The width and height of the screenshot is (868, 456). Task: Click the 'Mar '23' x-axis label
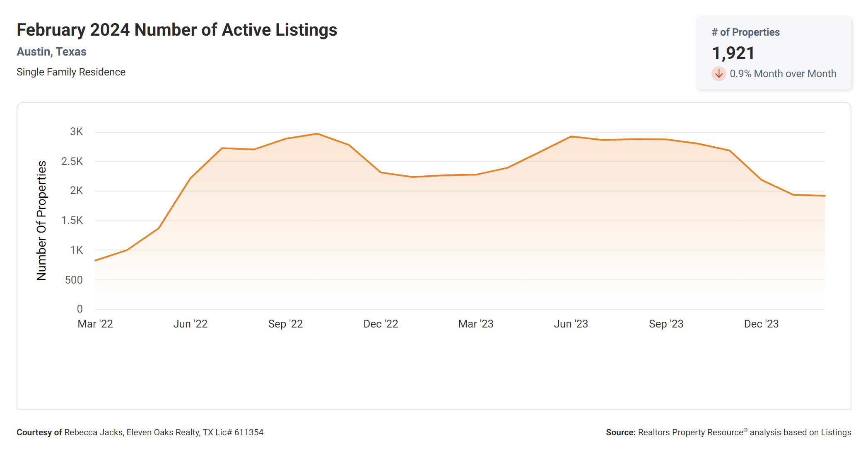pos(476,324)
